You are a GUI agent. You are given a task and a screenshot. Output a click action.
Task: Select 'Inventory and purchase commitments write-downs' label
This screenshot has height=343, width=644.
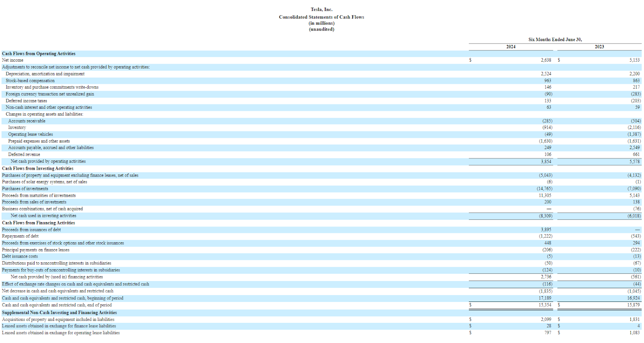[x=52, y=87]
